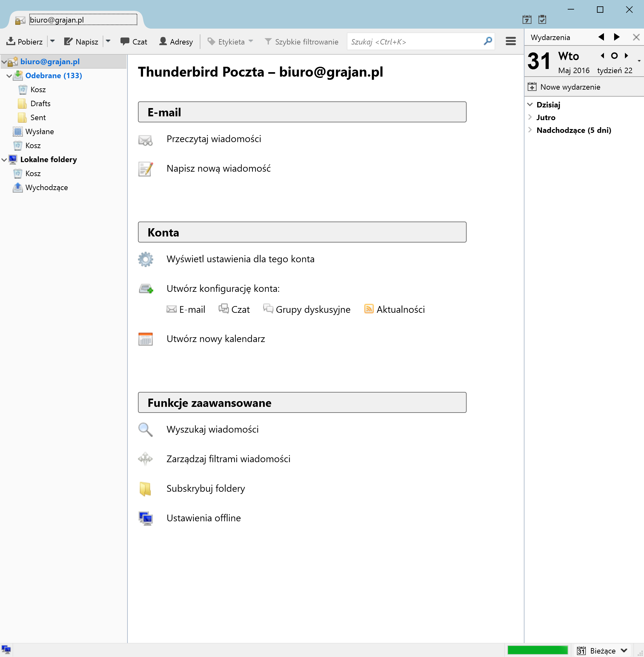
Task: Click Nowe wydarzenie button
Action: click(x=564, y=87)
